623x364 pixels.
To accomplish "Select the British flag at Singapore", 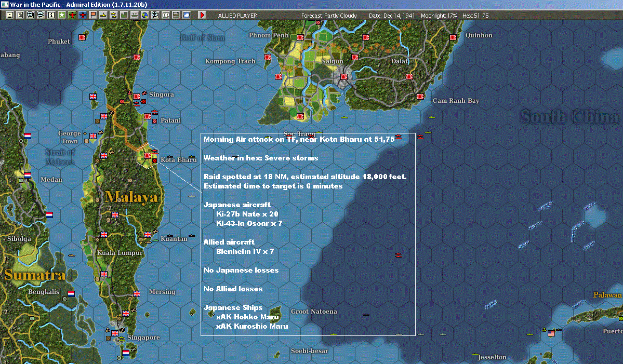I will point(115,333).
